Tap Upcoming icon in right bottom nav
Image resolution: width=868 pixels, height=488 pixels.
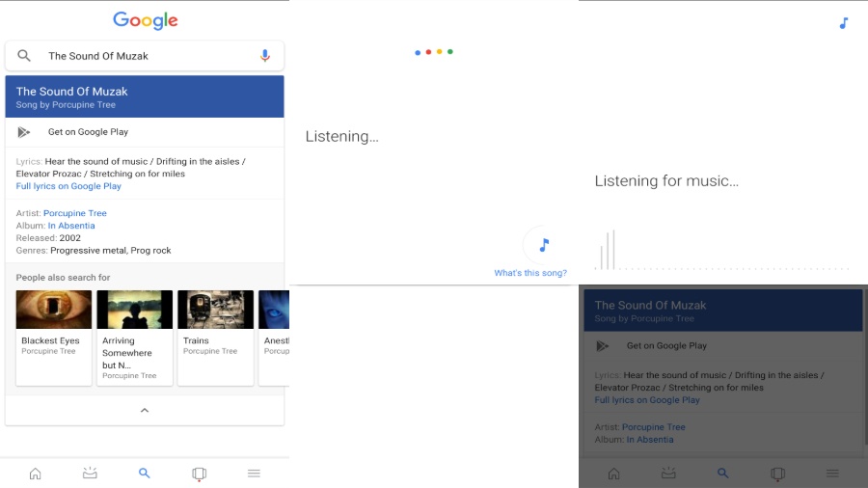coord(668,474)
